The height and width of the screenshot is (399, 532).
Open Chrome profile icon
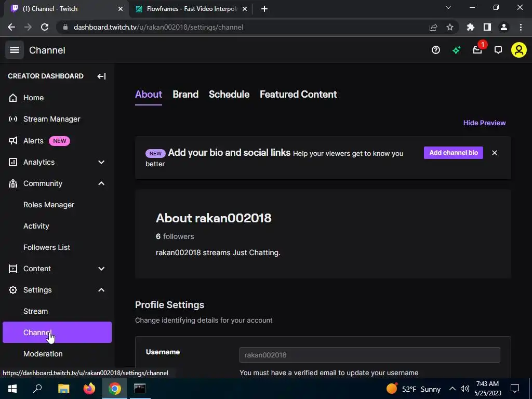point(504,27)
